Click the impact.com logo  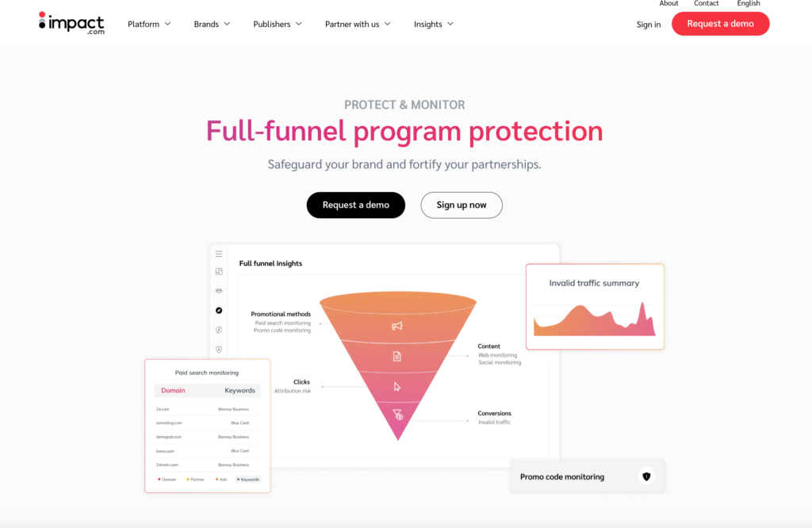(x=71, y=22)
